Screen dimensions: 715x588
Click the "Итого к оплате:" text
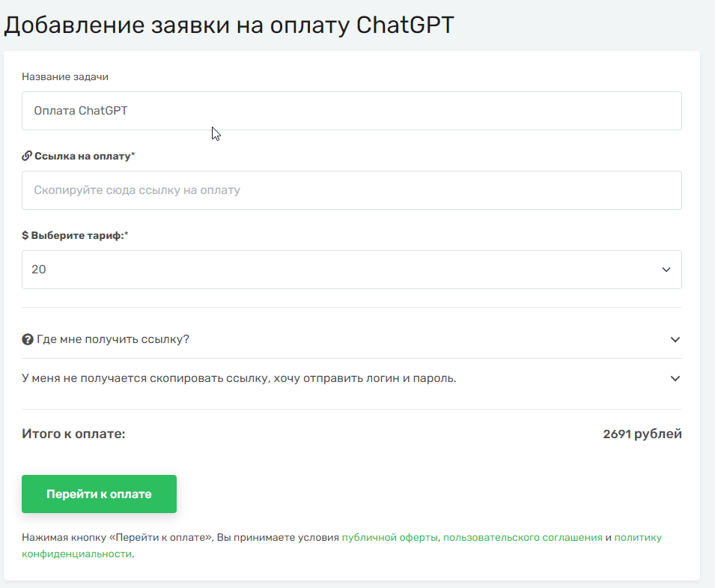(73, 434)
